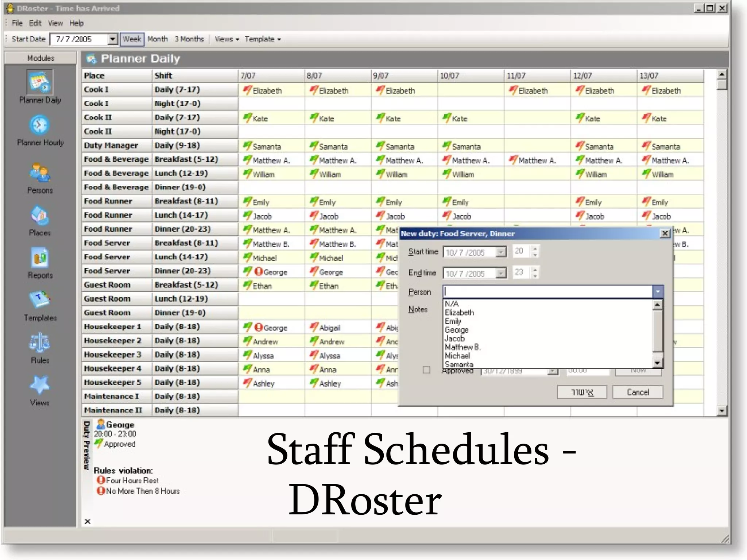Click the planner scrollbar up arrow
This screenshot has height=560, width=747.
pyautogui.click(x=722, y=74)
